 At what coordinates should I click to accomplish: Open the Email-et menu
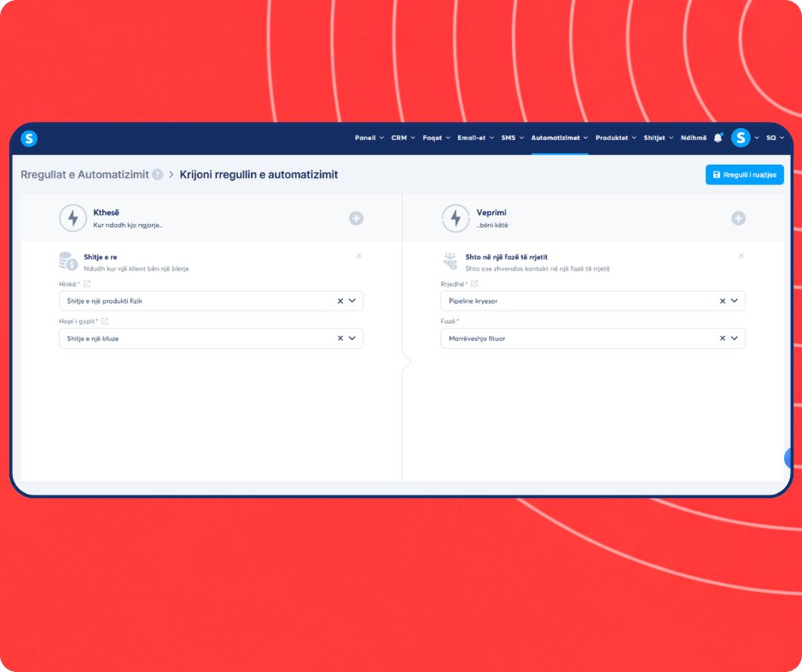(x=476, y=138)
